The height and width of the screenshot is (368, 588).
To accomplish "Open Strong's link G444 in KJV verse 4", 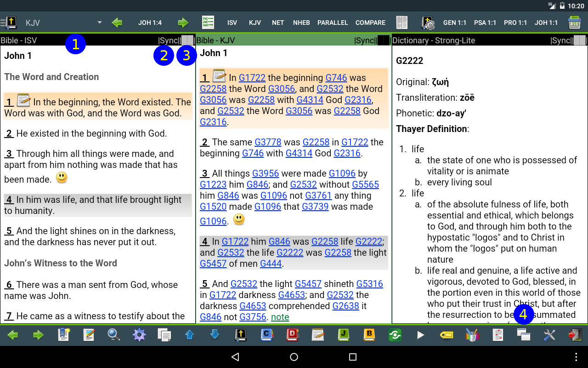I will pos(271,264).
